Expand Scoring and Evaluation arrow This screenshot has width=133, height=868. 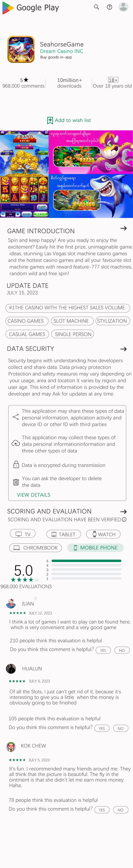click(124, 511)
